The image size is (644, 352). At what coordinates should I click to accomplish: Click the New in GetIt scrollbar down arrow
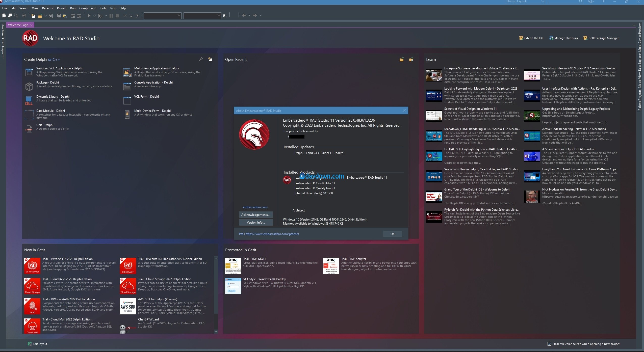216,332
